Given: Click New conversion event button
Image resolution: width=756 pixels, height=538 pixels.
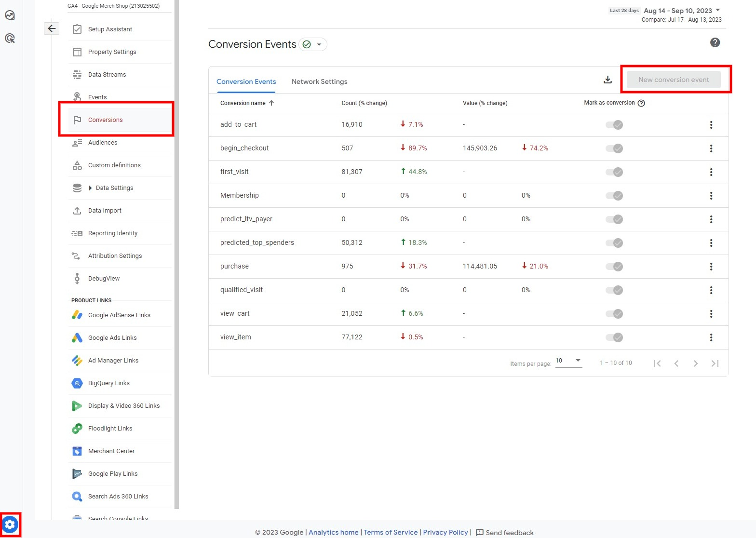Looking at the screenshot, I should [674, 80].
